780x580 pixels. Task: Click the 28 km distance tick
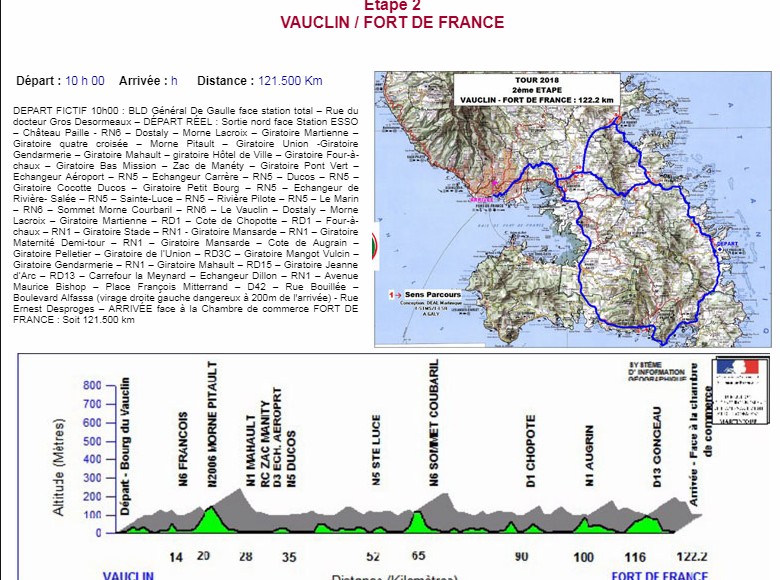246,557
